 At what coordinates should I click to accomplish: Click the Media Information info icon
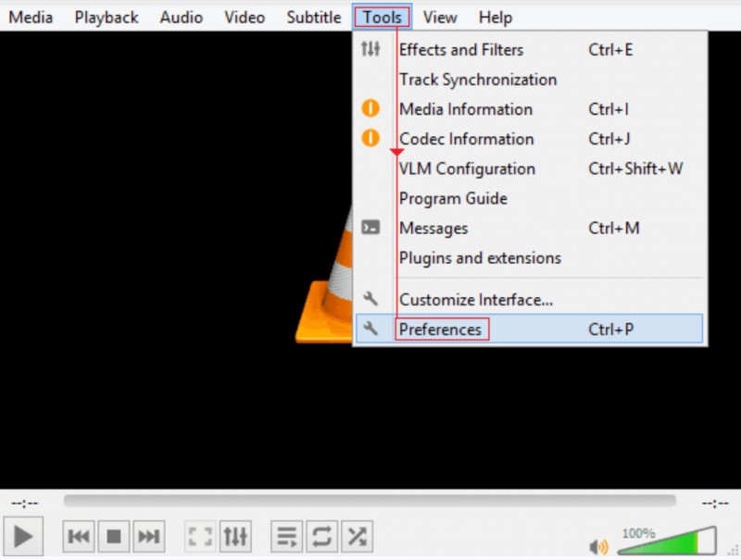pos(370,109)
